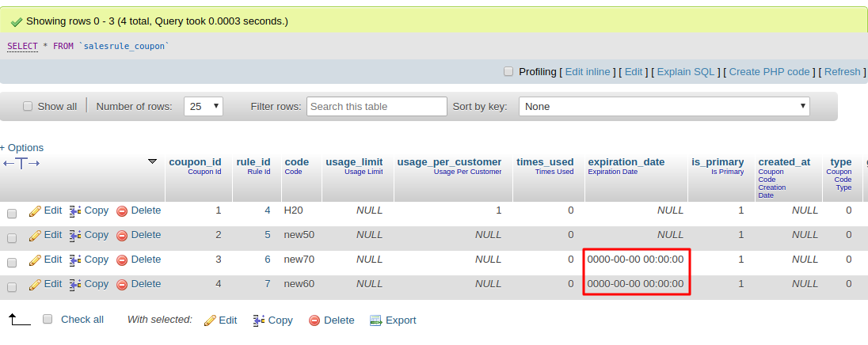Click the Edit inline link
The width and height of the screenshot is (868, 345).
click(588, 72)
